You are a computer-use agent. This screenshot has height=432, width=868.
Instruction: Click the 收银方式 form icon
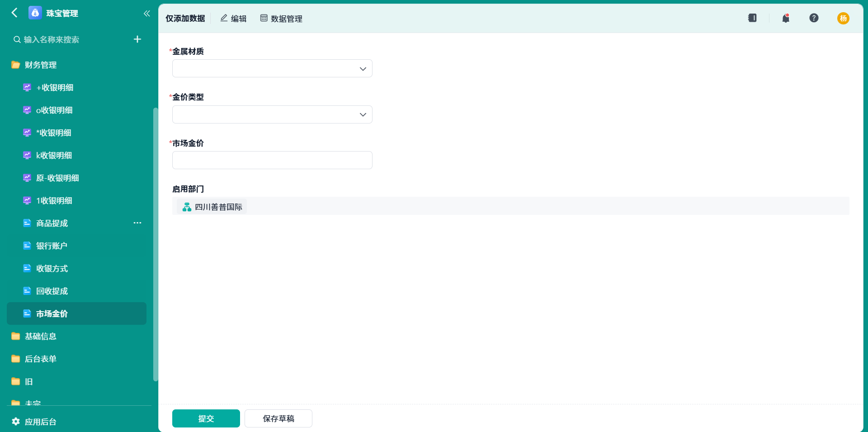coord(27,268)
